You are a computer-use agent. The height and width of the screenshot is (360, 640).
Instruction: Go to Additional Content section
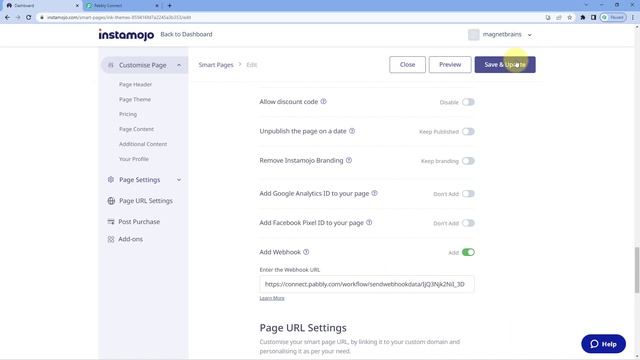pyautogui.click(x=143, y=144)
